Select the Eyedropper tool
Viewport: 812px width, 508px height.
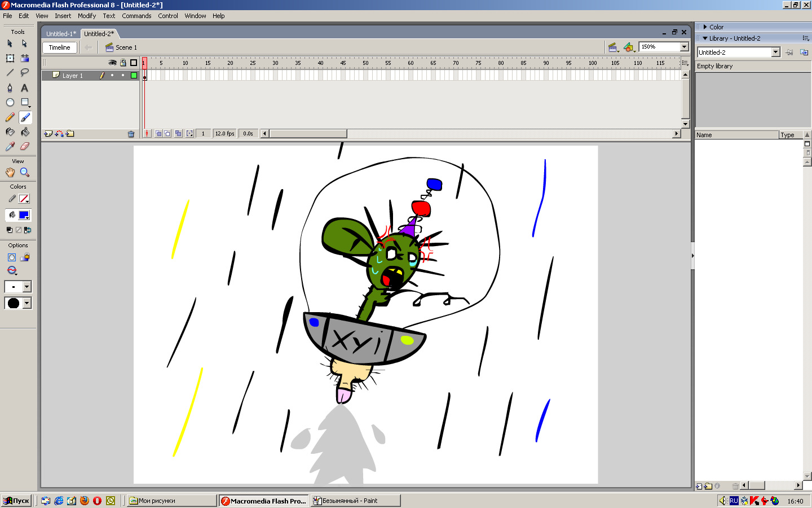point(10,146)
